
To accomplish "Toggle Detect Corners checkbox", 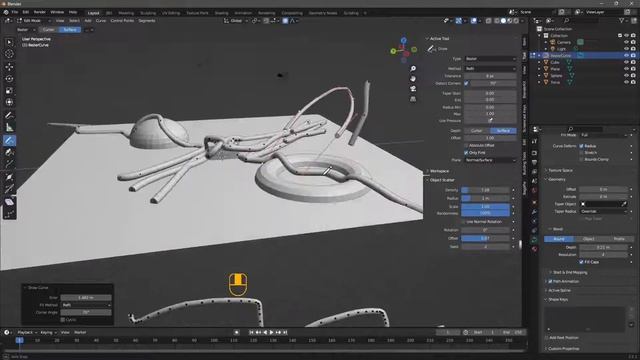I will [x=467, y=83].
